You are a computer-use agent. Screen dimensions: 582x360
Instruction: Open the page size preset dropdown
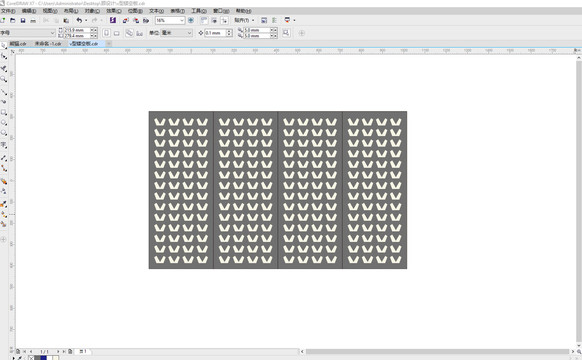[52, 33]
